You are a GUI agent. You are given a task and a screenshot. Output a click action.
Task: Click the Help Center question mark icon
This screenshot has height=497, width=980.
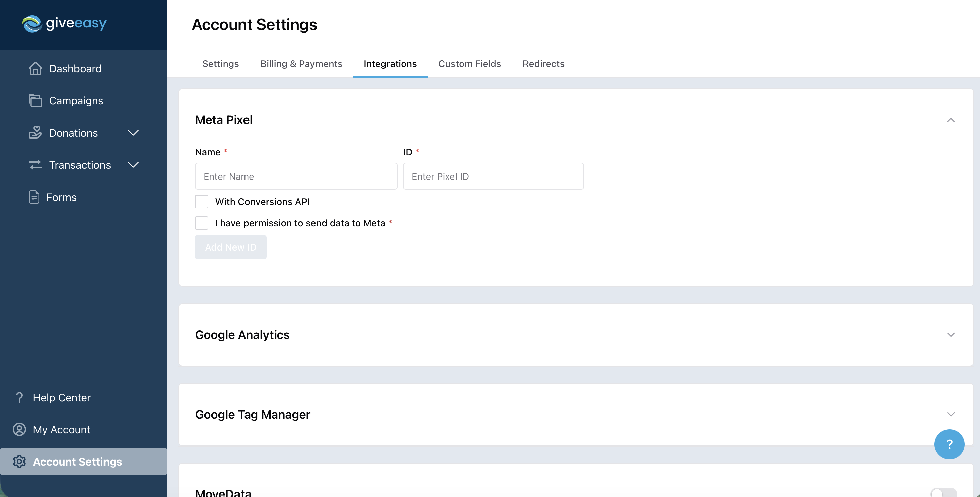pos(19,397)
